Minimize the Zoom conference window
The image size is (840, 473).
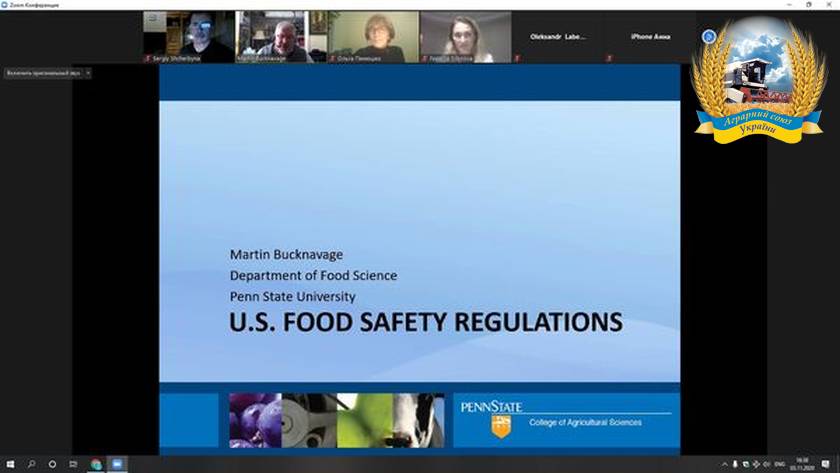click(x=789, y=5)
